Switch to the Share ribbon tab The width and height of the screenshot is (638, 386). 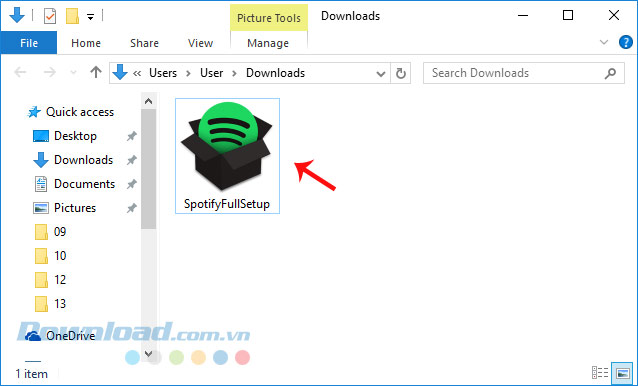(144, 43)
